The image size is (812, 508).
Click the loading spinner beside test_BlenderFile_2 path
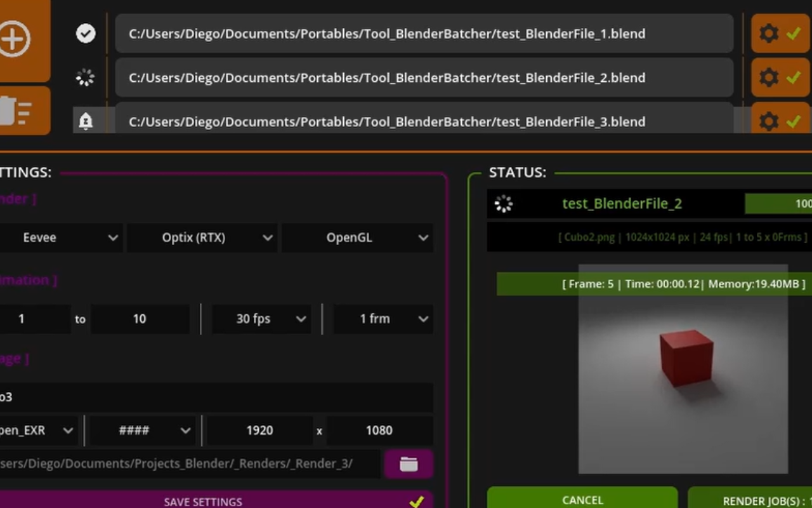coord(86,78)
